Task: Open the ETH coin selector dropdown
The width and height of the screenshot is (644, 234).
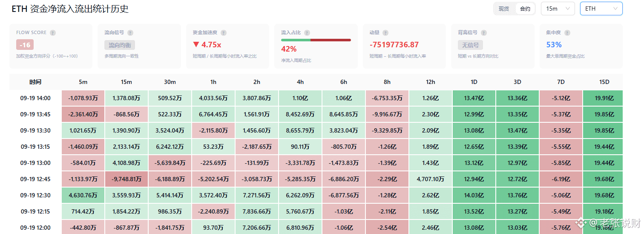Action: point(601,9)
